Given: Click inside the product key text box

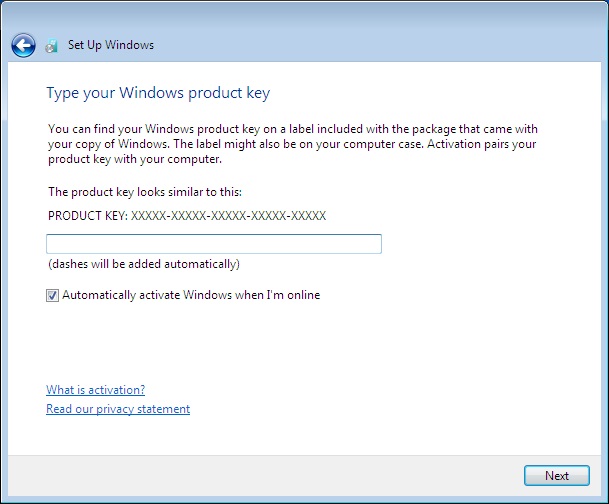Looking at the screenshot, I should click(213, 244).
